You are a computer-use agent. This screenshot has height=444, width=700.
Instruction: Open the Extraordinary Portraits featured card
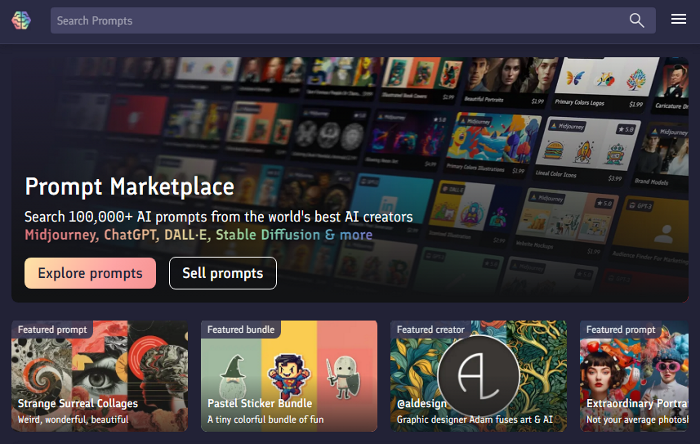pos(634,376)
